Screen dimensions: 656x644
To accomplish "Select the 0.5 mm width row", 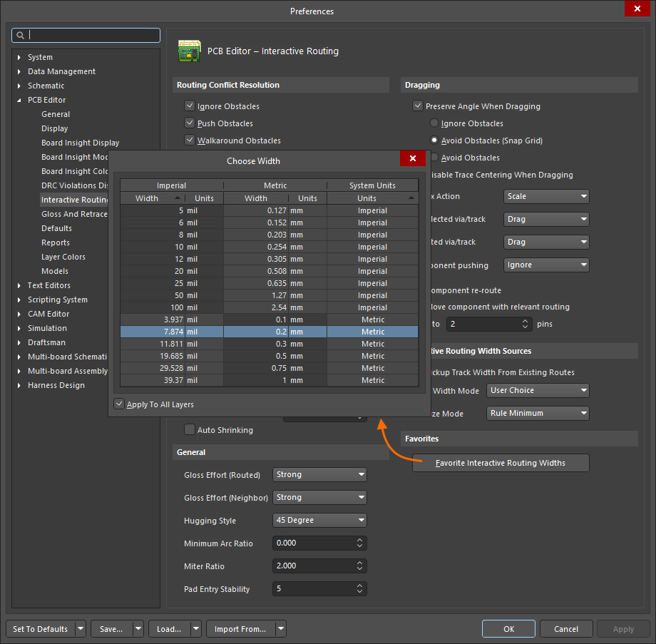I will [x=269, y=356].
